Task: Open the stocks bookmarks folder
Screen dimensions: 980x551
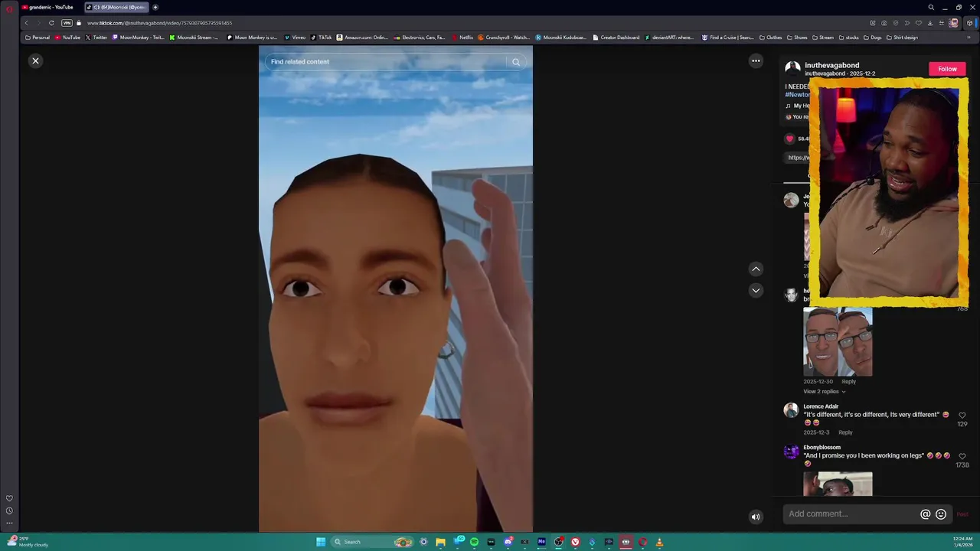Action: click(x=849, y=37)
